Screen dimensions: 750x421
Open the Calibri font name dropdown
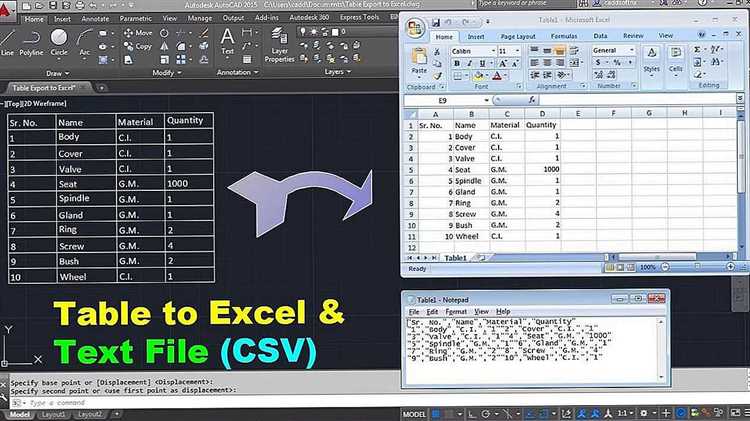(493, 51)
